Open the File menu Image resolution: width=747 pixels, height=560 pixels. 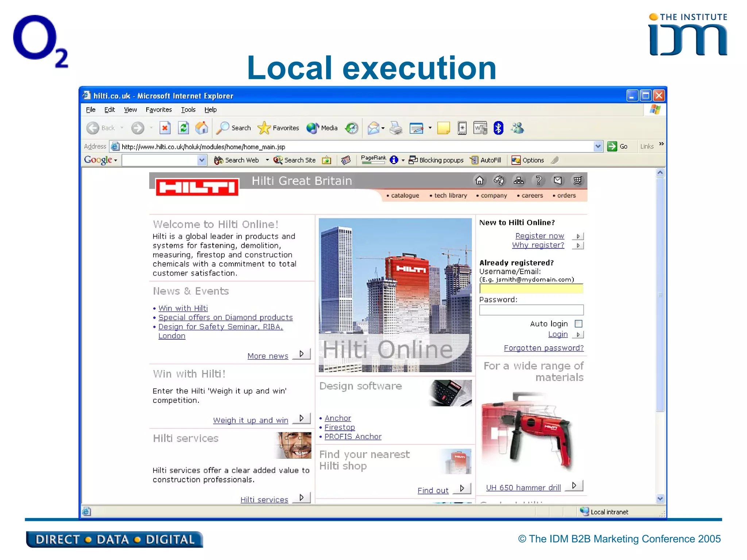click(x=90, y=110)
